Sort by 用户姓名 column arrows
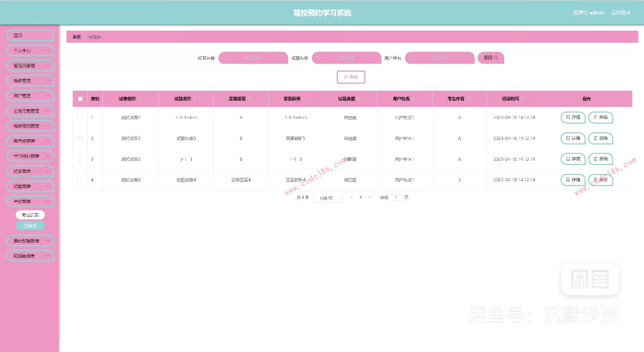The height and width of the screenshot is (352, 644). click(413, 99)
